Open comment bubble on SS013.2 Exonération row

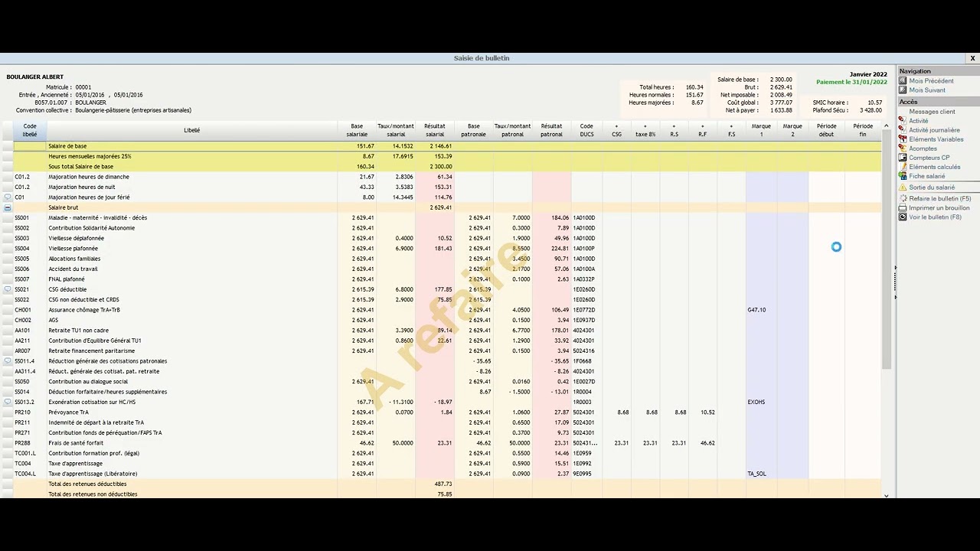point(8,402)
